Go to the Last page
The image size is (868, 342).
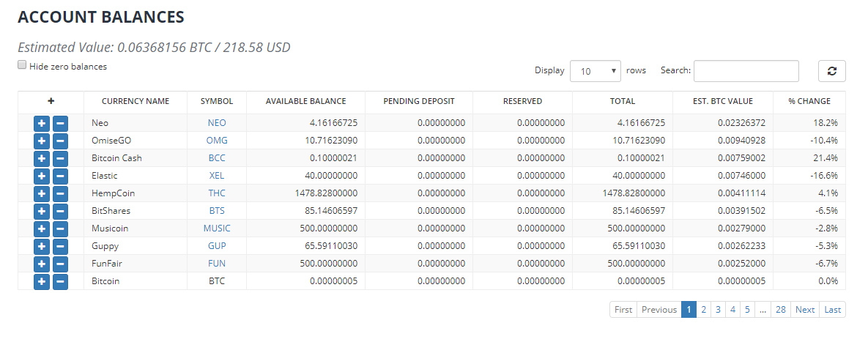click(833, 309)
